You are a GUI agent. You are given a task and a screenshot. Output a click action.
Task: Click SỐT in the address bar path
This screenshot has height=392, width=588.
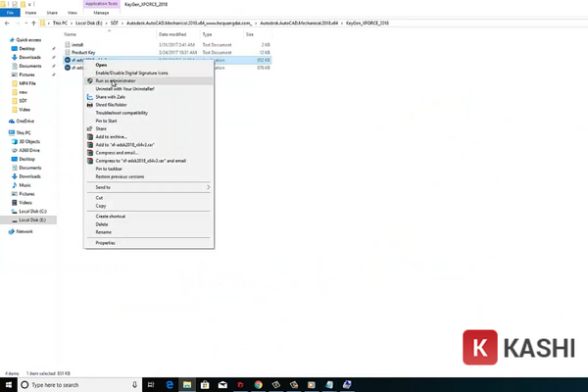[115, 24]
